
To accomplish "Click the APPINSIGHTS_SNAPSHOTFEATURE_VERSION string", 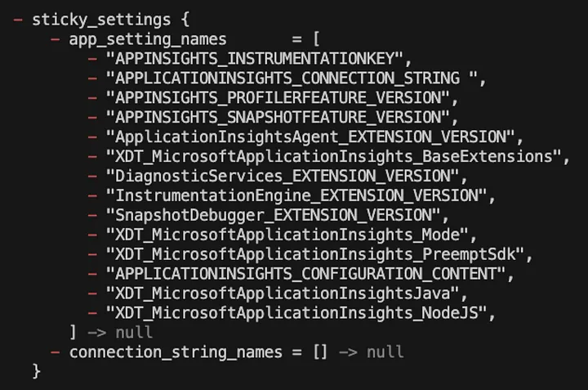I will tap(278, 118).
